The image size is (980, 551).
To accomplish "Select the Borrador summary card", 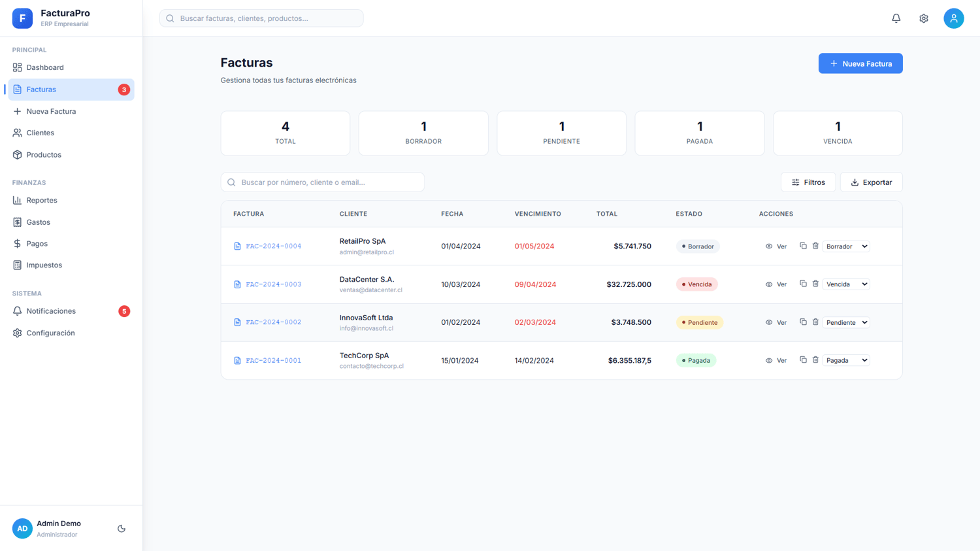I will (423, 133).
